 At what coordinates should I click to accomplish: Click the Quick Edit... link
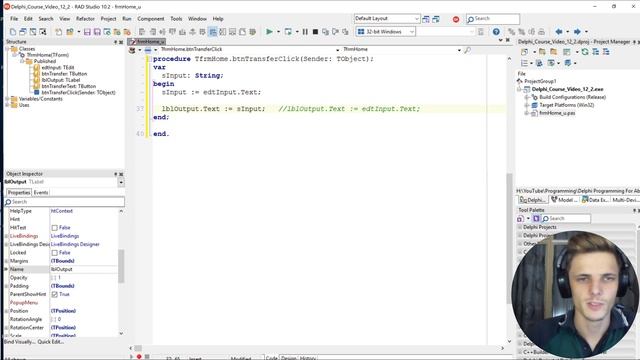point(51,342)
